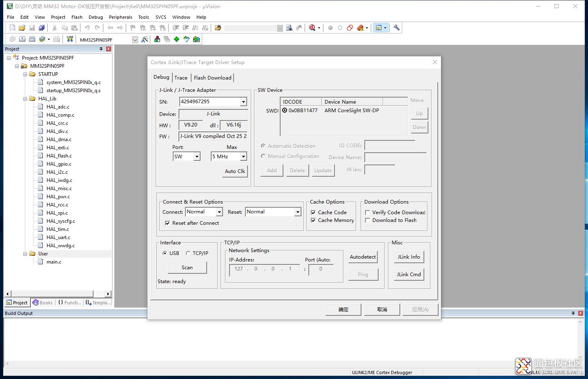Confirm the dialog with 确定 button

343,310
